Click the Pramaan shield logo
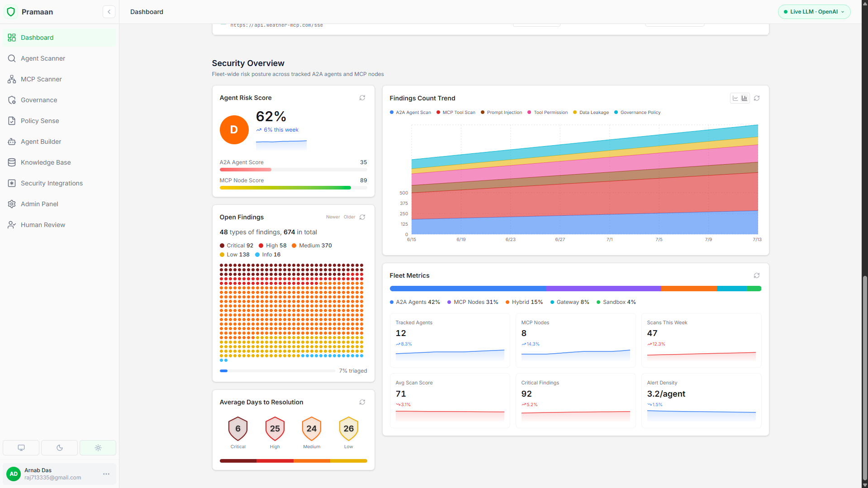This screenshot has height=488, width=868. (11, 12)
